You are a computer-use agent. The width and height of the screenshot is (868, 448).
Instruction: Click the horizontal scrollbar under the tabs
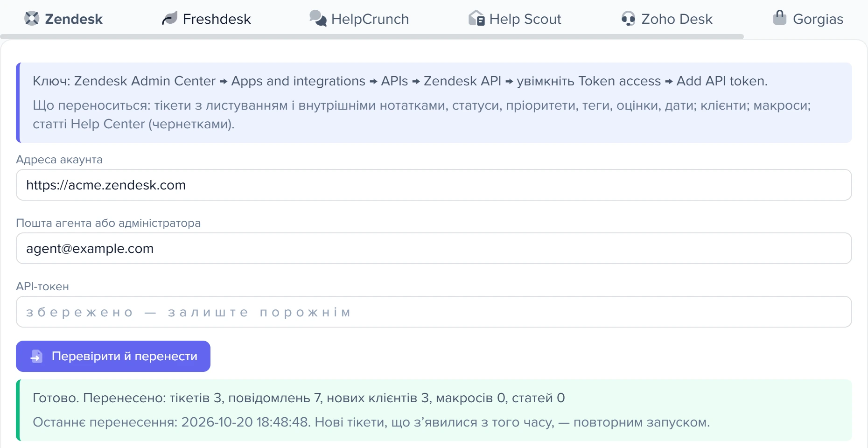pos(372,36)
